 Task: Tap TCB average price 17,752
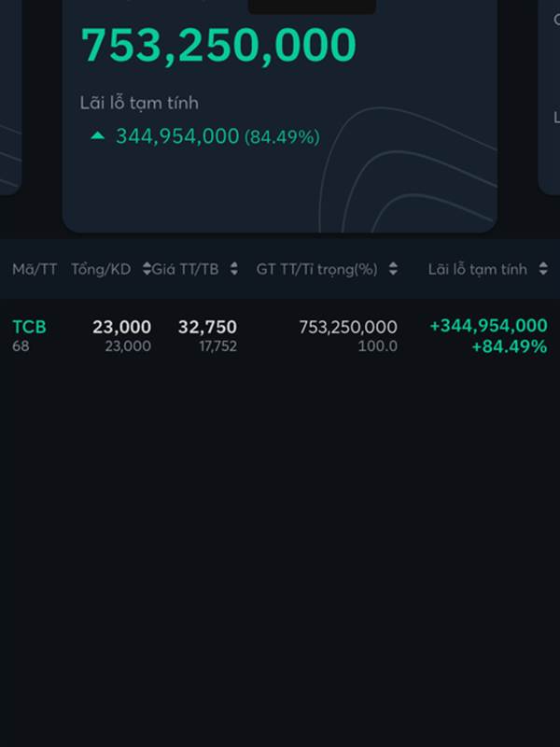pos(218,345)
